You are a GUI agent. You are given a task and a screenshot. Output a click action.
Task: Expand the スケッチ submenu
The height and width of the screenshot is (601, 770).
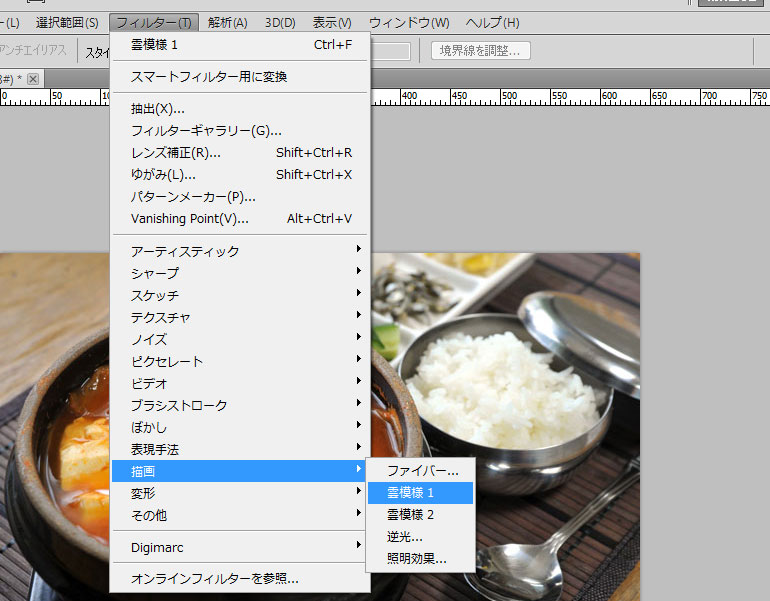tap(241, 296)
